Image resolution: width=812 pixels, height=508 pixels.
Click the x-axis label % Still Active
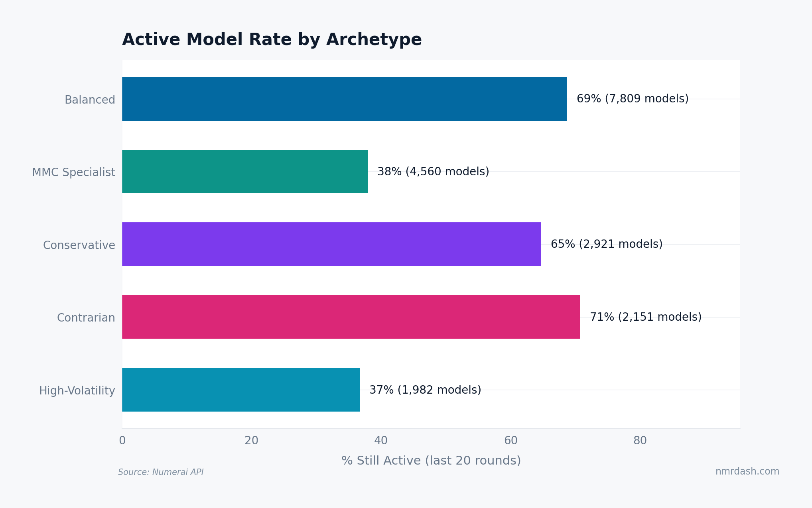click(431, 460)
